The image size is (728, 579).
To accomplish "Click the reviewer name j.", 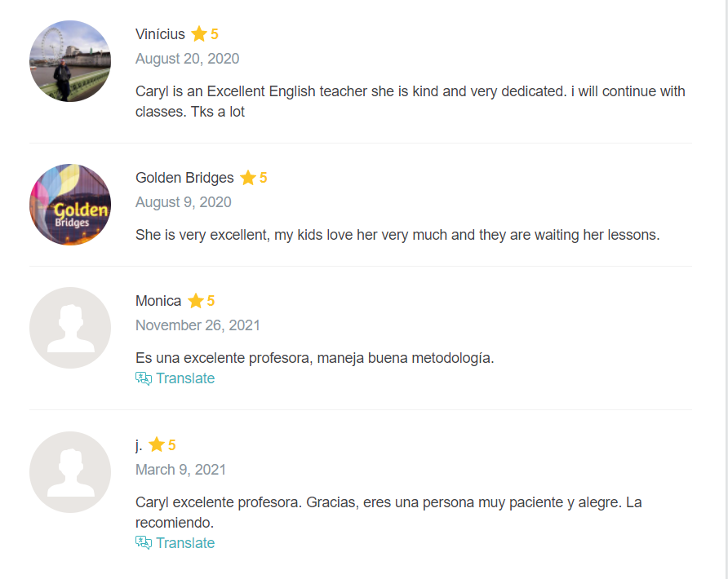I will tap(139, 445).
